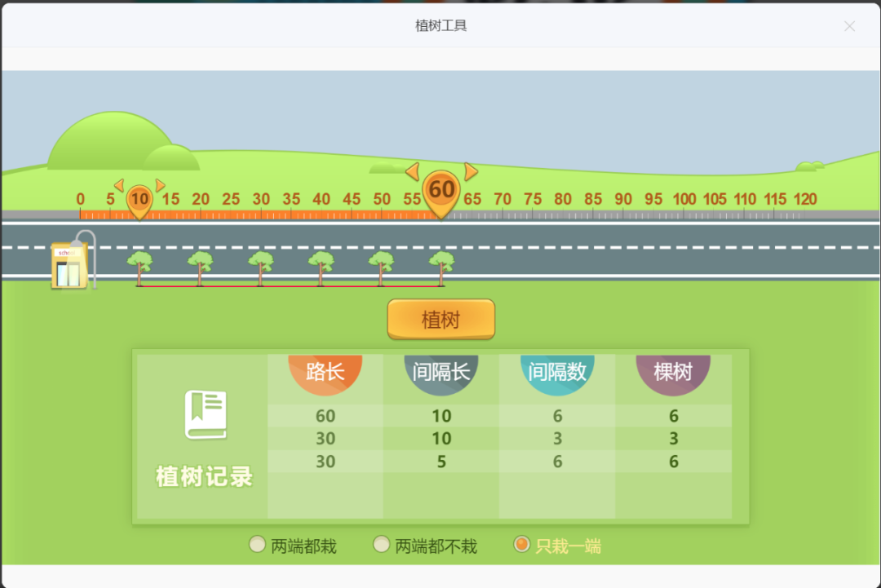Click the right arrow beside the 60 marker

tap(469, 172)
